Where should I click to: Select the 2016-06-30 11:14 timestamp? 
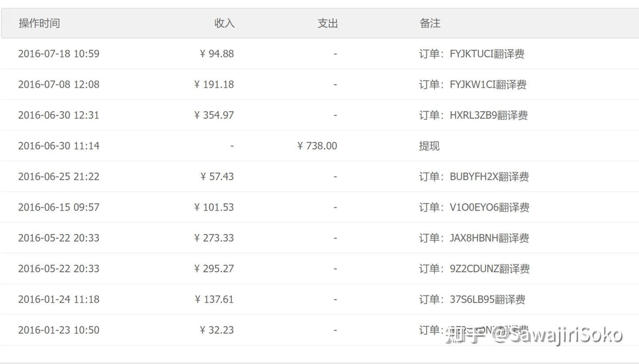click(x=59, y=146)
